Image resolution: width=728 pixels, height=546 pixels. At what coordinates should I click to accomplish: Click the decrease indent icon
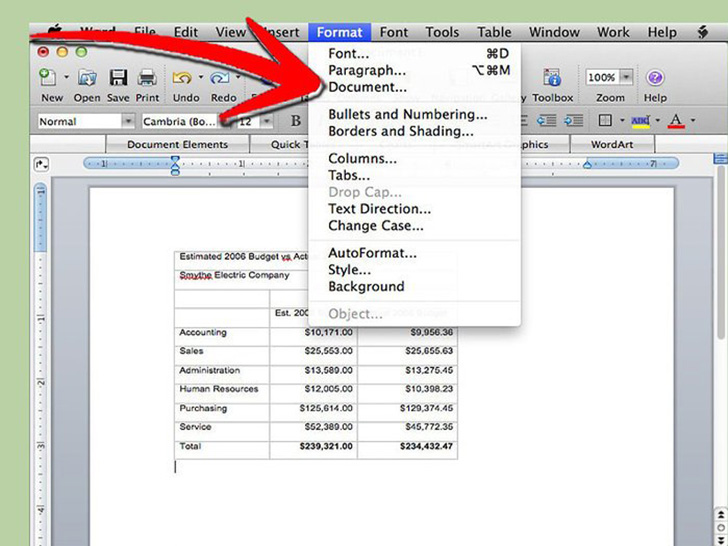[546, 121]
